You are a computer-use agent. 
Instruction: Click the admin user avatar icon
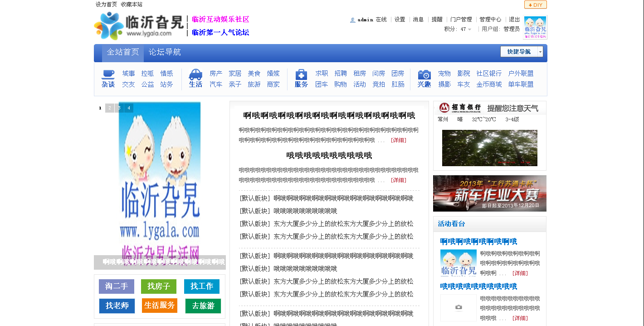[x=353, y=20]
